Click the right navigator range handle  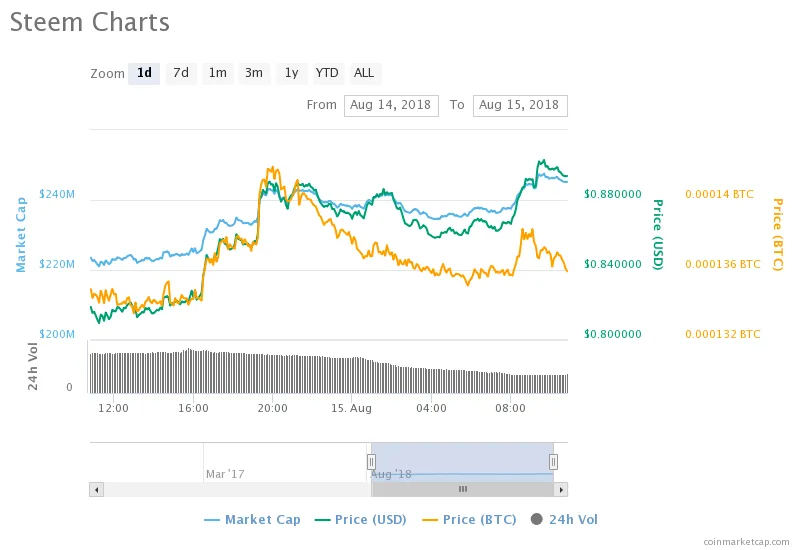[x=553, y=462]
